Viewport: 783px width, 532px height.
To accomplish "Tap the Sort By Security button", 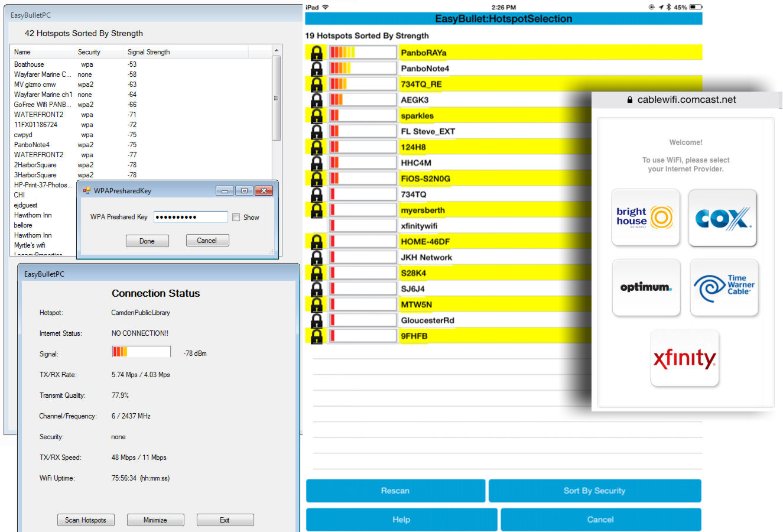I will pyautogui.click(x=594, y=491).
